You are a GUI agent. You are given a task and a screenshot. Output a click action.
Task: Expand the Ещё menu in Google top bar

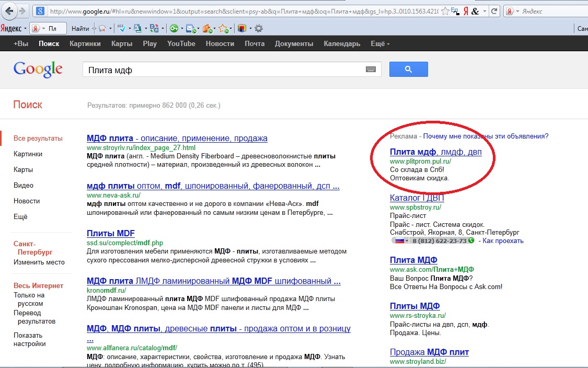(381, 43)
